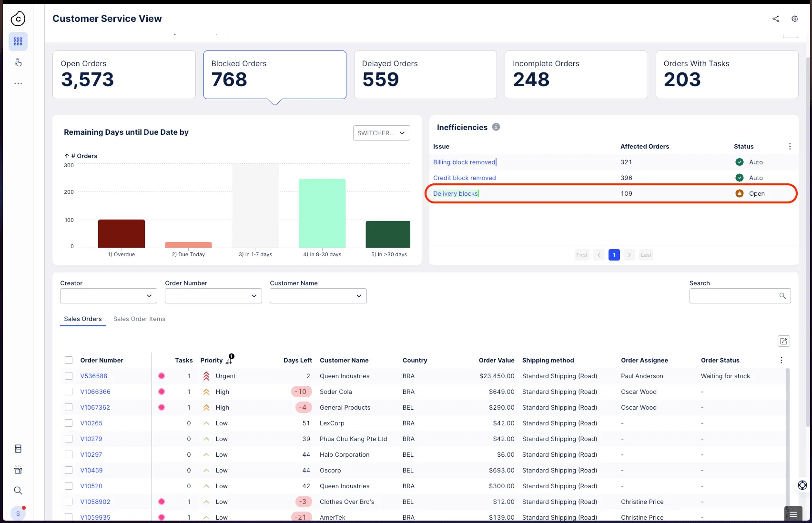
Task: Open the Delivery blocks issue link
Action: 456,193
